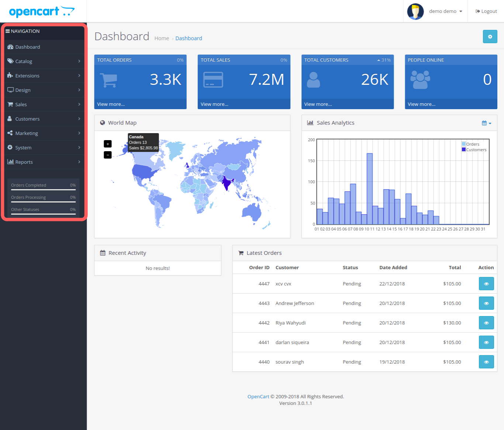Click View more under Total Customers
The height and width of the screenshot is (430, 504).
click(318, 104)
